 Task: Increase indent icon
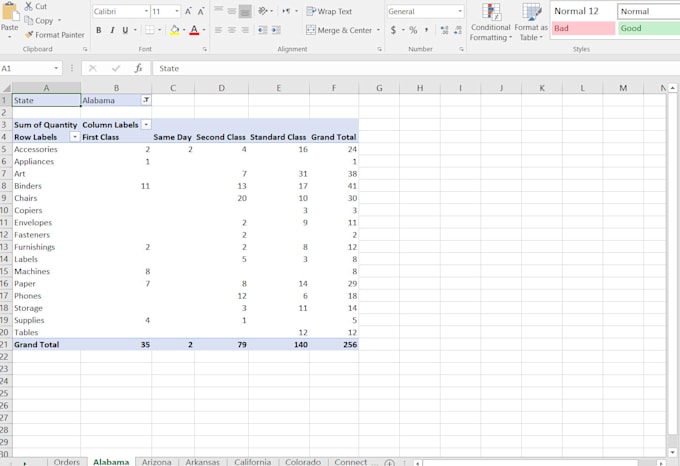click(x=276, y=30)
